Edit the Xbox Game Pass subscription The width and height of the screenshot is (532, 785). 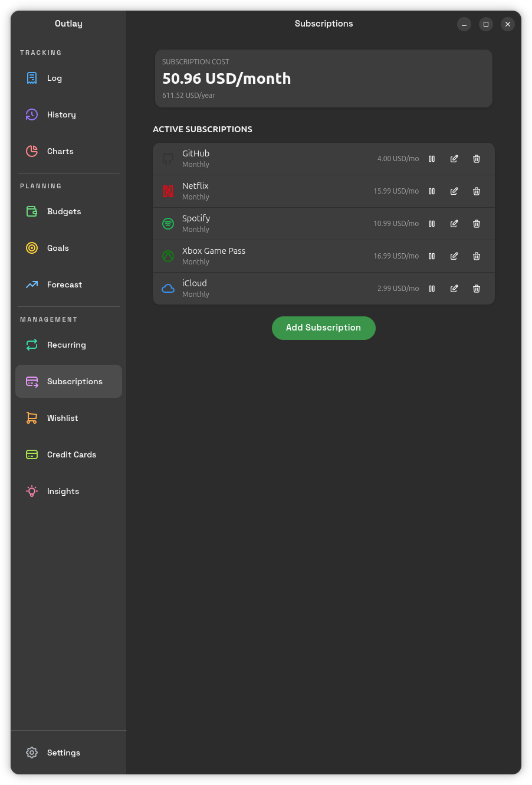454,256
